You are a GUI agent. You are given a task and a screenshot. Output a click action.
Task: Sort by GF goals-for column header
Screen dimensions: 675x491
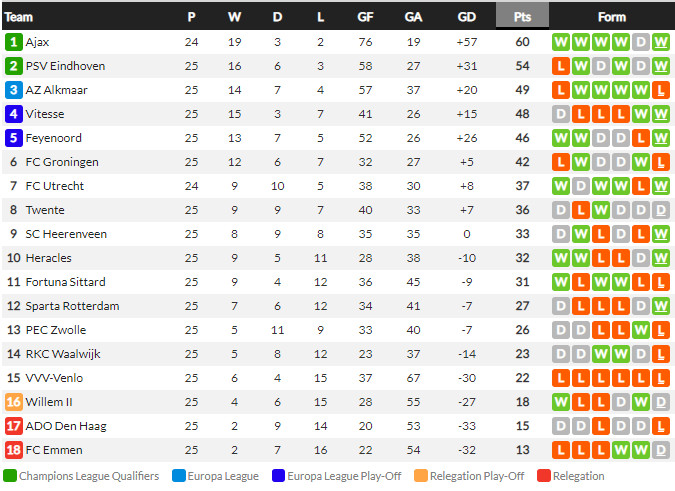coord(366,16)
